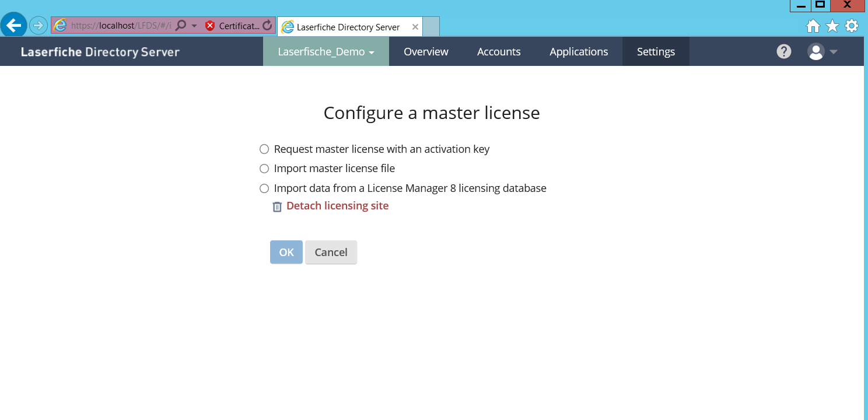The height and width of the screenshot is (420, 868).
Task: Switch to the Applications tab
Action: tap(579, 51)
